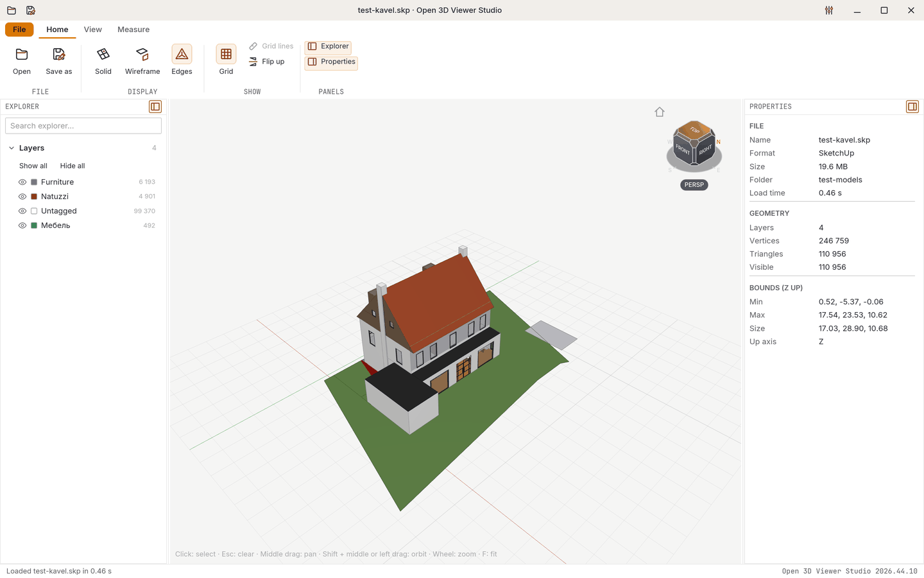
Task: Switch to the Home tab
Action: [57, 30]
